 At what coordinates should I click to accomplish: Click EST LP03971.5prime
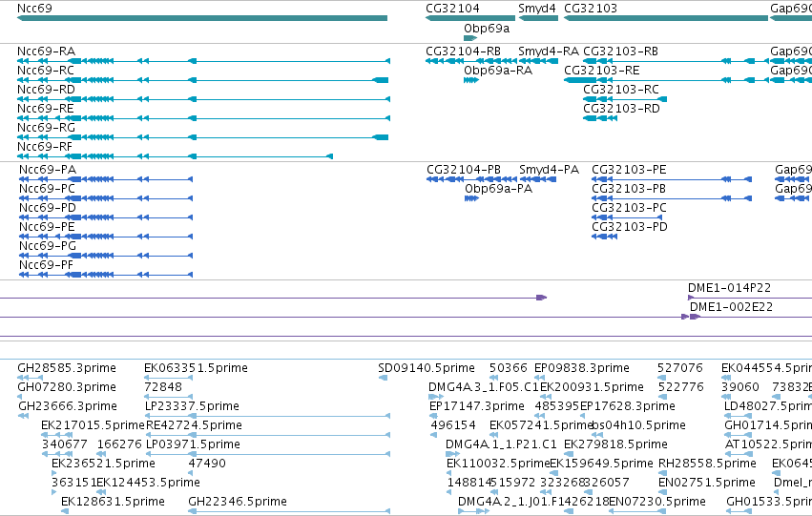tap(193, 444)
